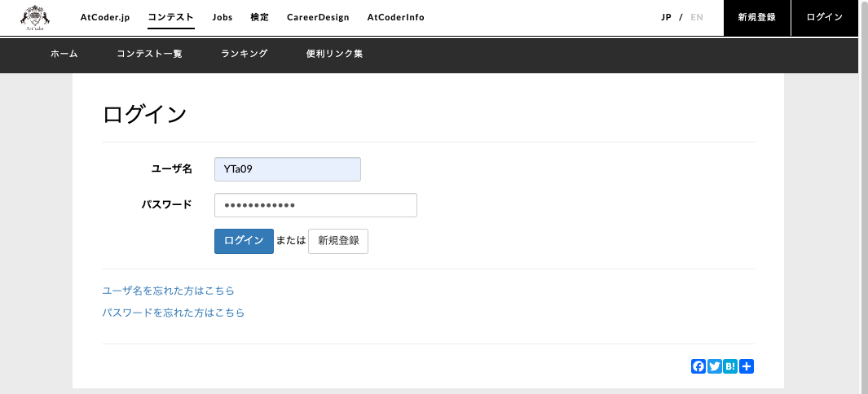Screen dimensions: 868x394
Task: Open the AtCoderInfo navigation item
Action: pos(396,17)
